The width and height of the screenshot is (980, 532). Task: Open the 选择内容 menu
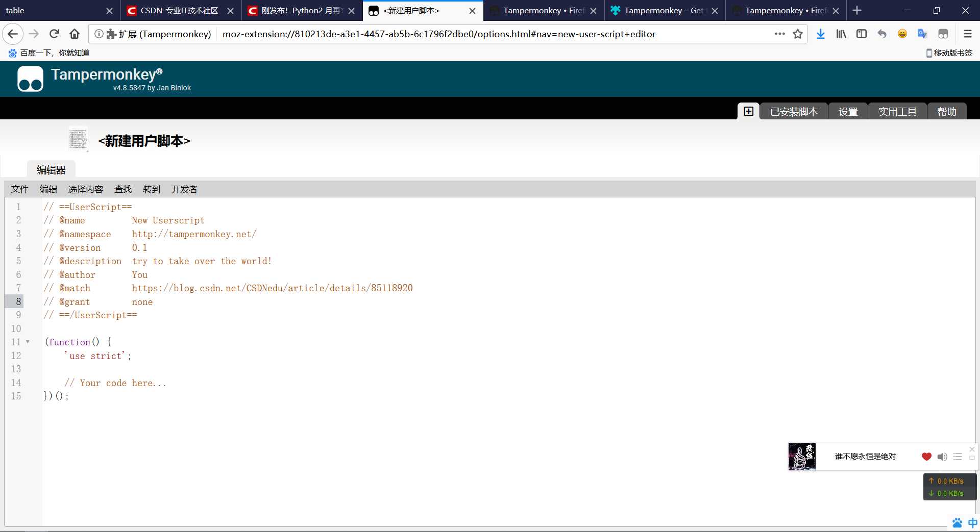coord(86,189)
